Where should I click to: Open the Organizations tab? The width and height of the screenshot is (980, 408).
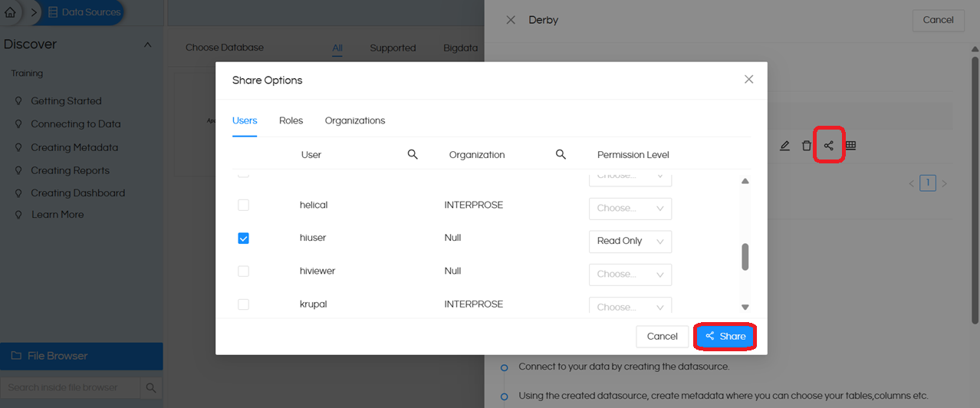point(354,120)
